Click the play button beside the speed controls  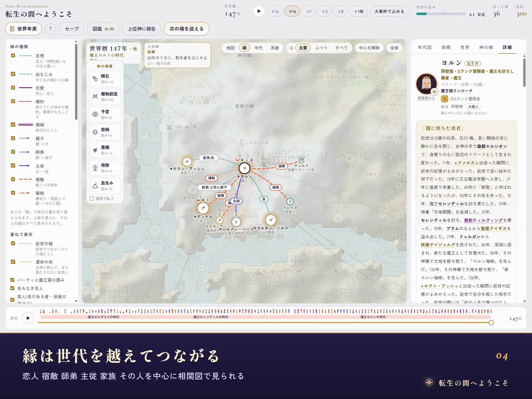pos(259,11)
